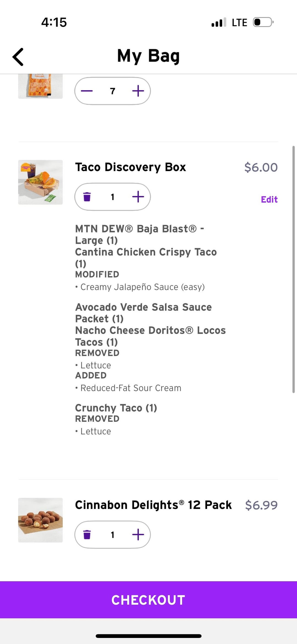The width and height of the screenshot is (297, 644).
Task: Increase Cinnabon Delights quantity with plus
Action: click(x=138, y=535)
